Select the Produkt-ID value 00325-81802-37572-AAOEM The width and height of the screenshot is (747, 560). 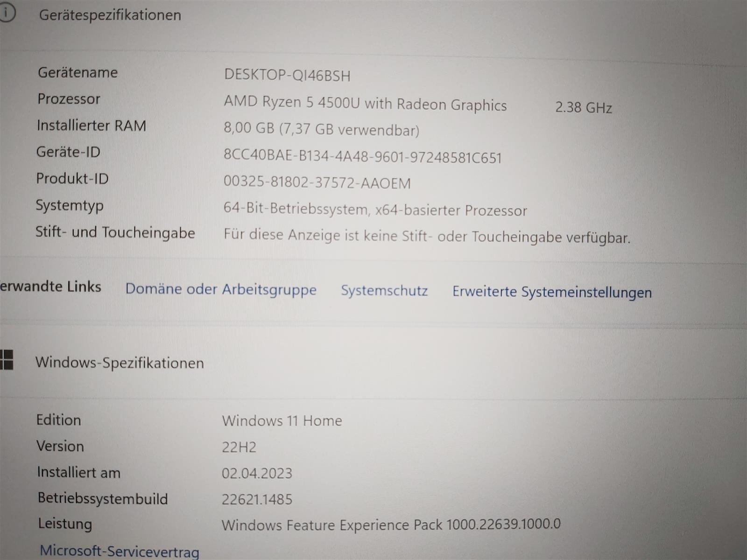[317, 182]
